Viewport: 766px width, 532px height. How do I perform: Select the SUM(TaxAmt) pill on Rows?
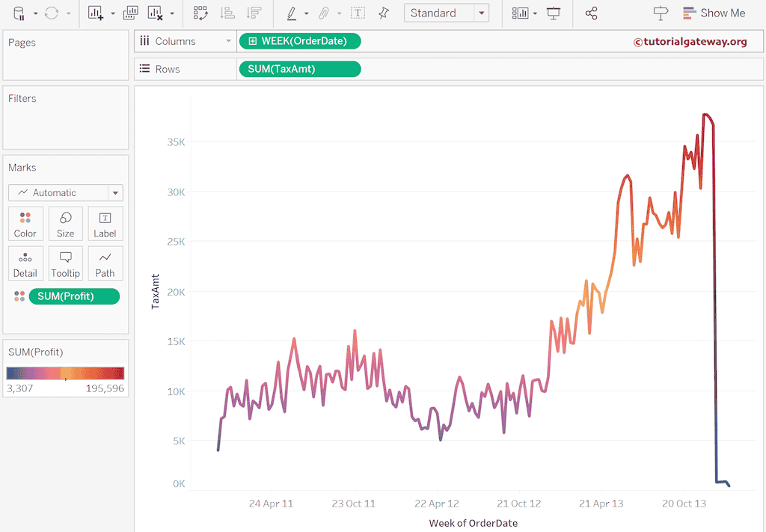299,68
